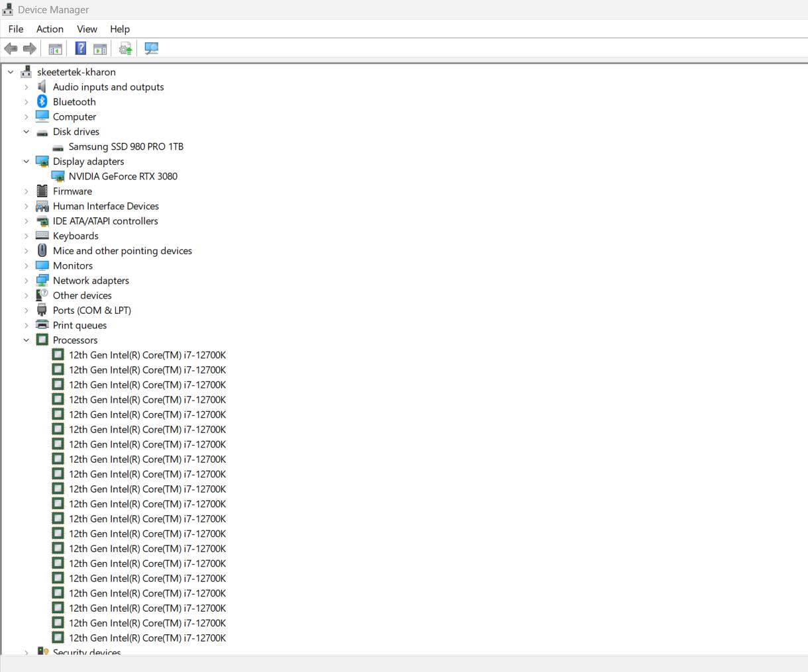Select the 'Human Interface Devices' label

(x=106, y=206)
